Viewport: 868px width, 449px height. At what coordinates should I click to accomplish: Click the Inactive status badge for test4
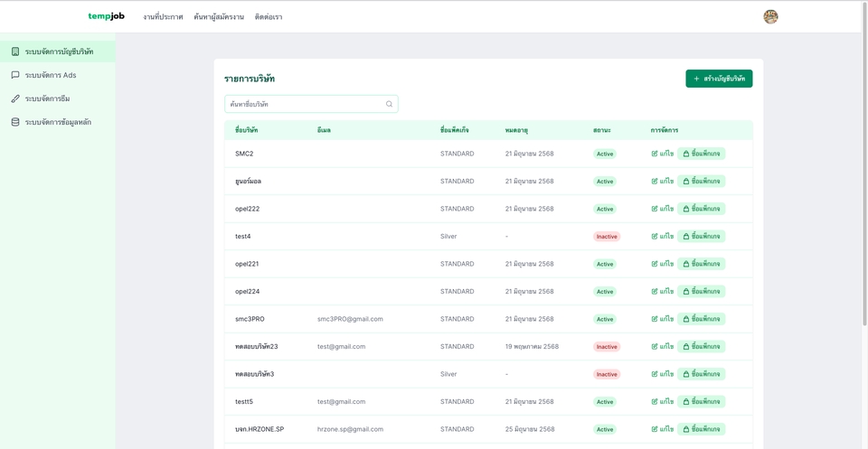click(x=607, y=236)
